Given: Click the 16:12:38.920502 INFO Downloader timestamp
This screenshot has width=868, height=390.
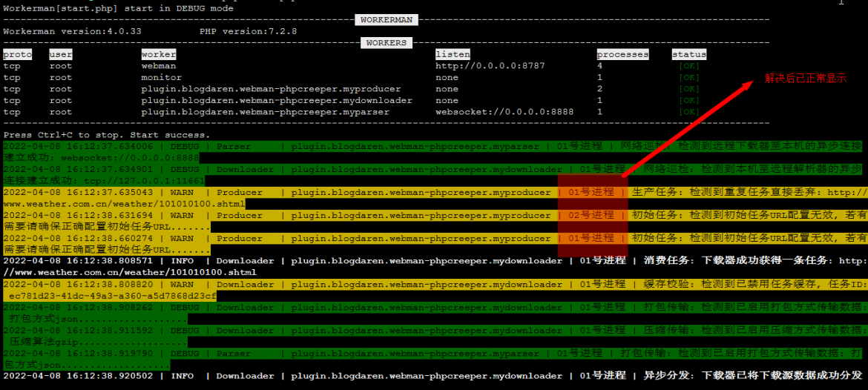Looking at the screenshot, I should (x=78, y=376).
